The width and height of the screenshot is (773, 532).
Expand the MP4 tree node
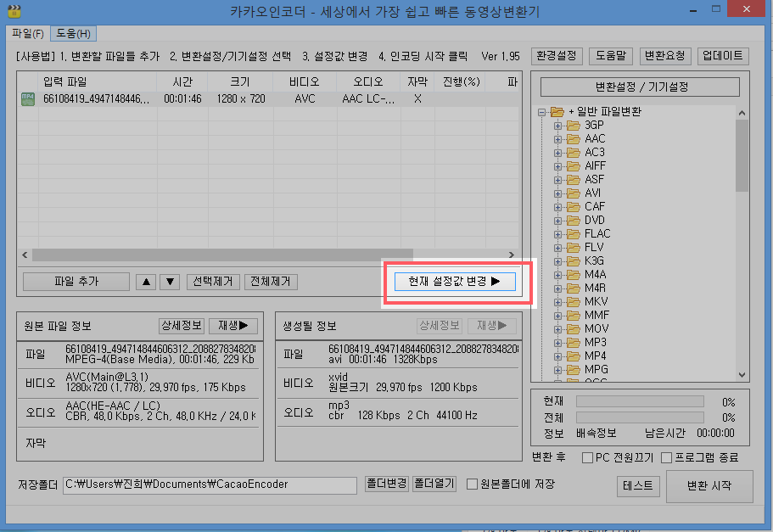(557, 356)
